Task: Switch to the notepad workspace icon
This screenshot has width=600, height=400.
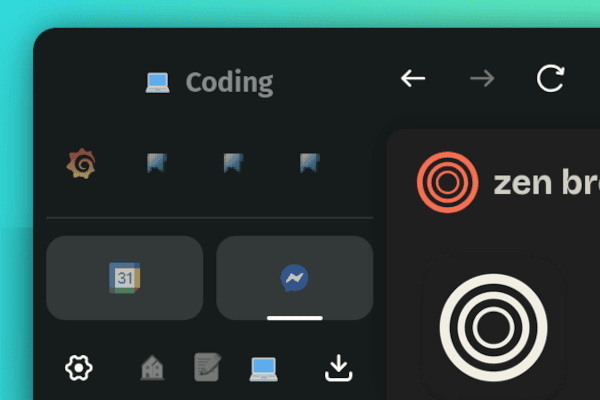Action: [x=207, y=367]
